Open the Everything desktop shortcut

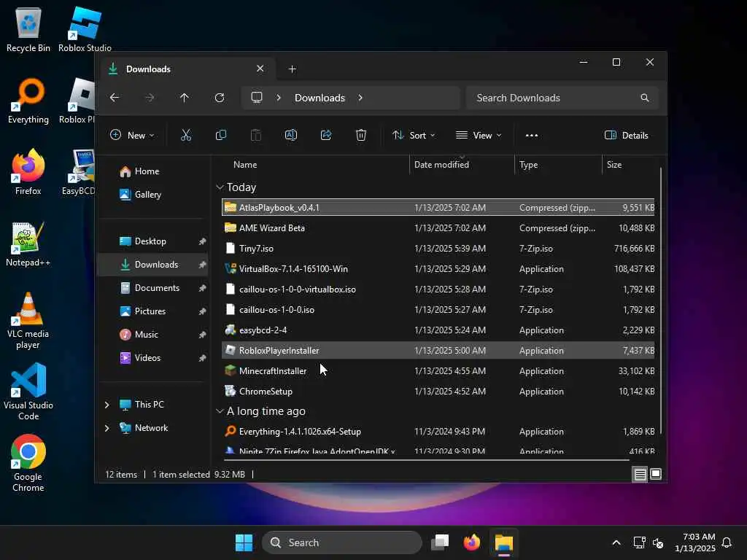coord(28,101)
